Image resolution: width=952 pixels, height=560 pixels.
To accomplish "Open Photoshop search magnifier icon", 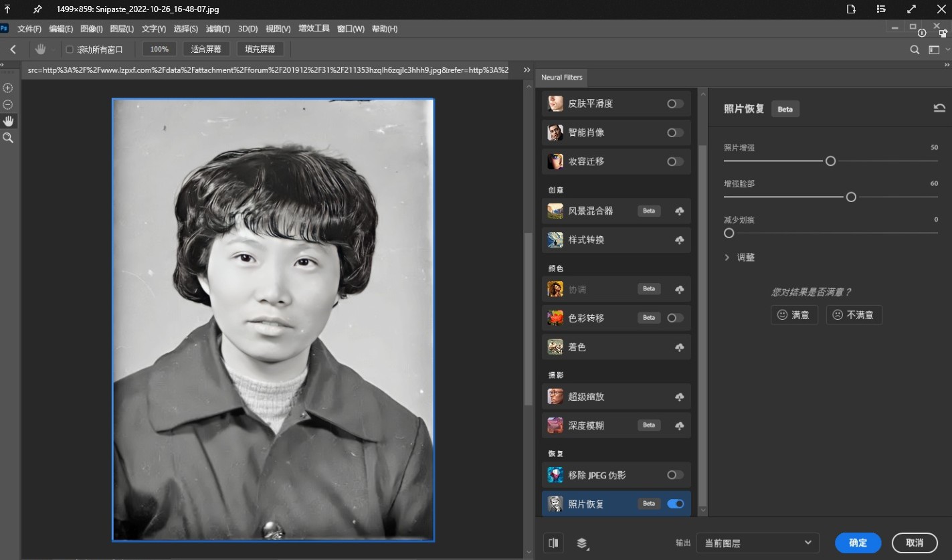I will point(915,50).
